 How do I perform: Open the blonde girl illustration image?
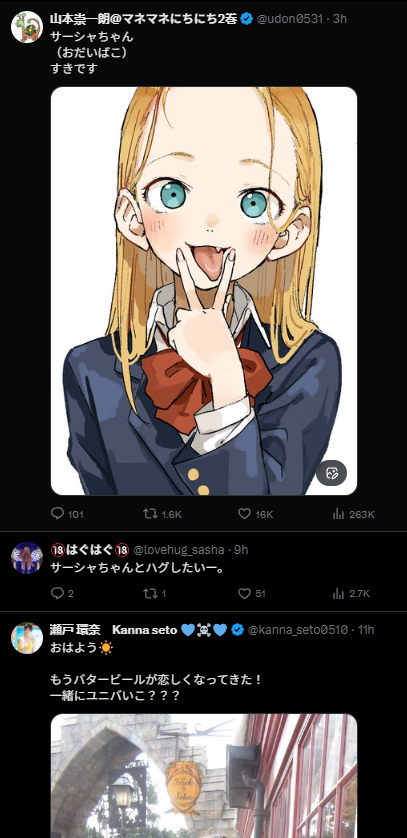tap(204, 291)
